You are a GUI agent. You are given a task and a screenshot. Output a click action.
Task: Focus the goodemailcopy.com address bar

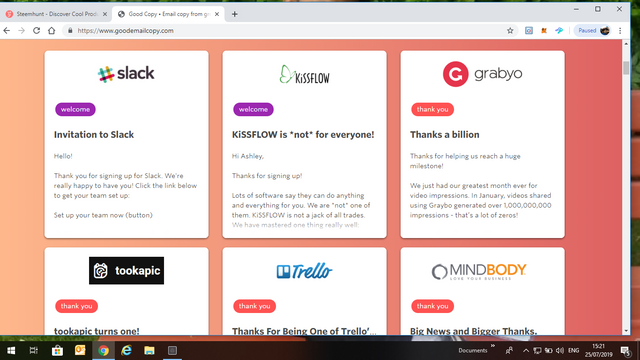click(286, 31)
